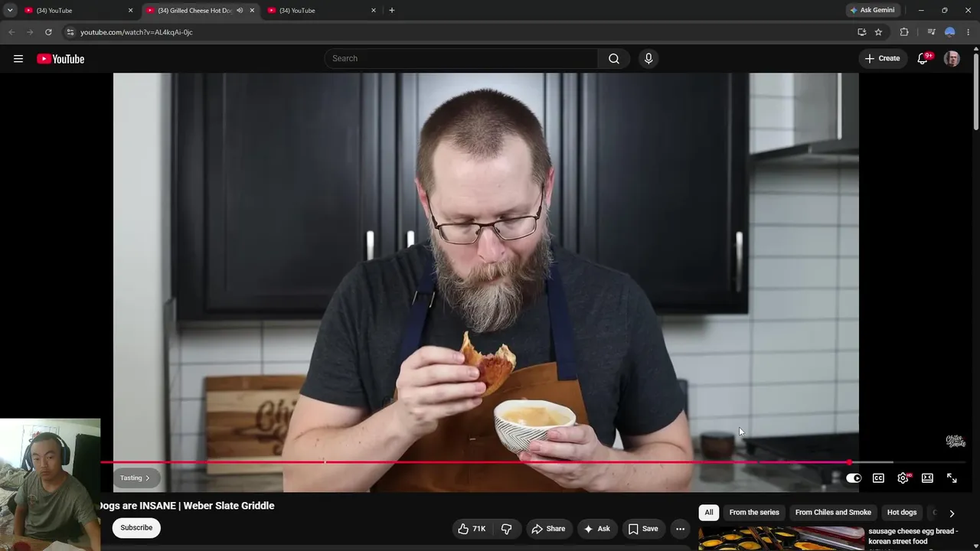
Task: Go forward to next page in Chrome
Action: 30,32
